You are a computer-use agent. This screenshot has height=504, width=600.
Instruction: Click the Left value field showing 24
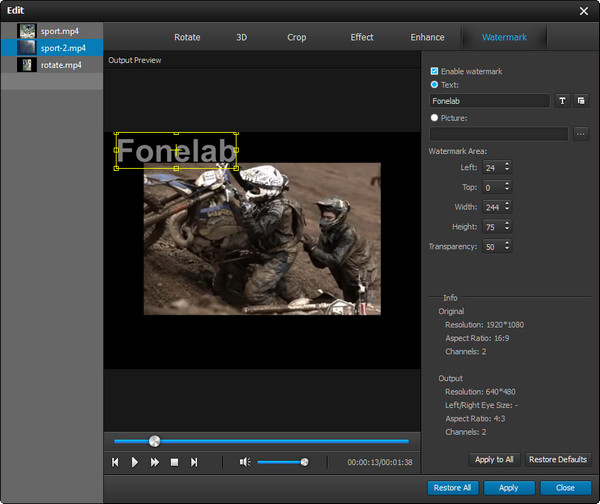coord(493,168)
